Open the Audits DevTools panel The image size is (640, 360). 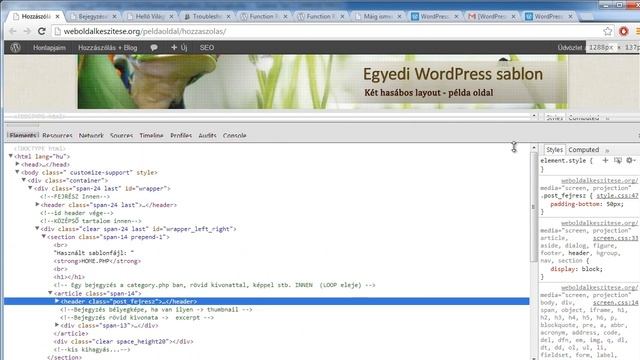(x=207, y=136)
